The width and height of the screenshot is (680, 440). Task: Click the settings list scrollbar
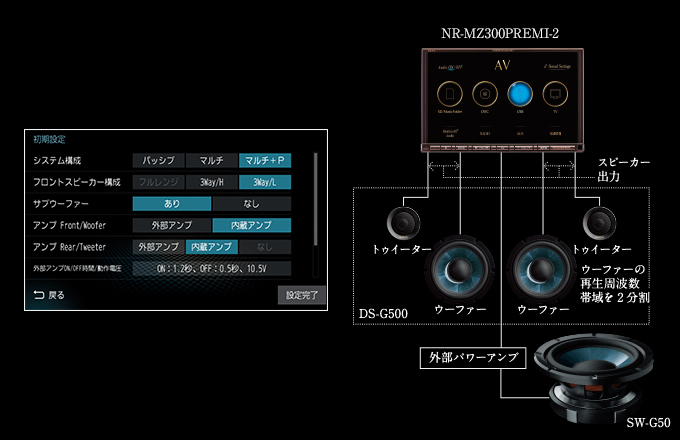pos(316,200)
